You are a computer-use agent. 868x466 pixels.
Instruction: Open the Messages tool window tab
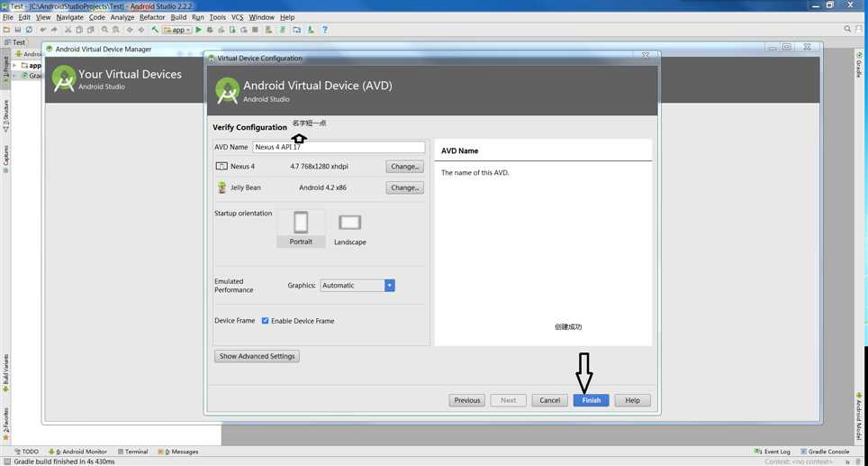[178, 452]
